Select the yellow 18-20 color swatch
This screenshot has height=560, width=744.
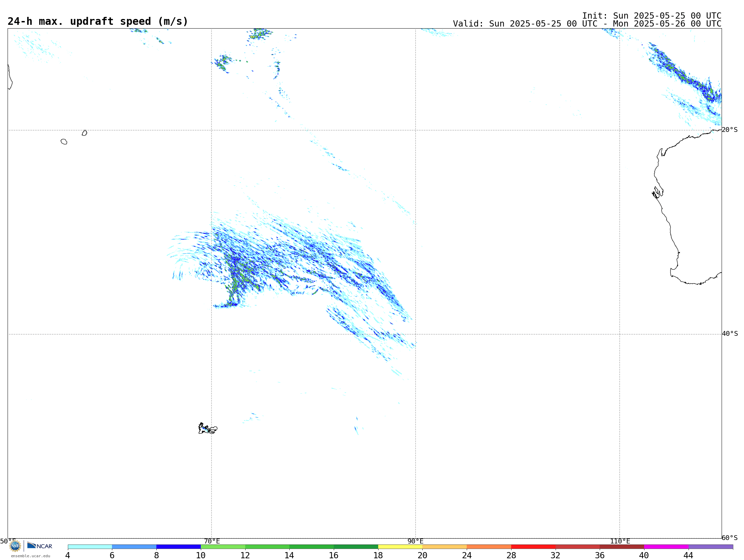point(400,547)
